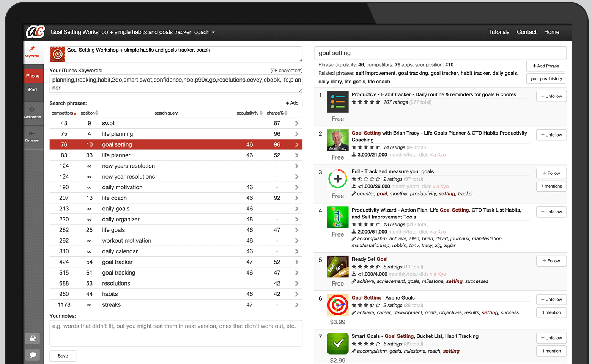Image resolution: width=592 pixels, height=364 pixels.
Task: Click the Add search phrase button
Action: coord(292,103)
